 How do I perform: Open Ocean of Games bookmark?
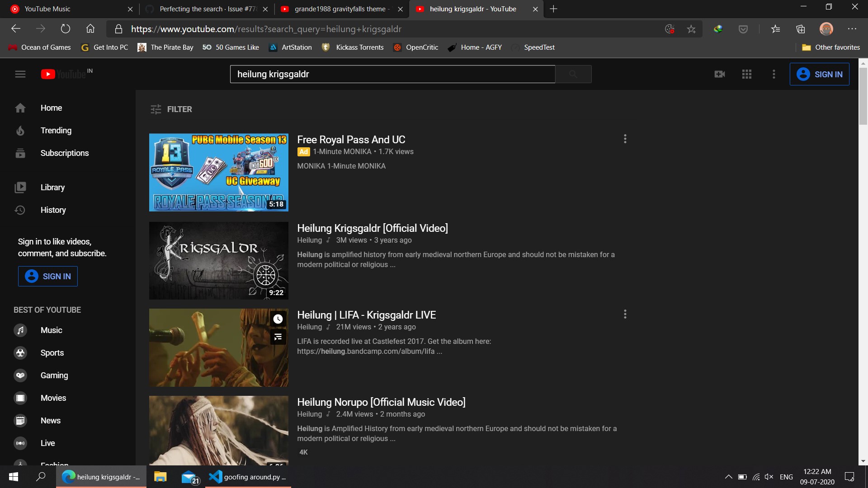coord(39,47)
